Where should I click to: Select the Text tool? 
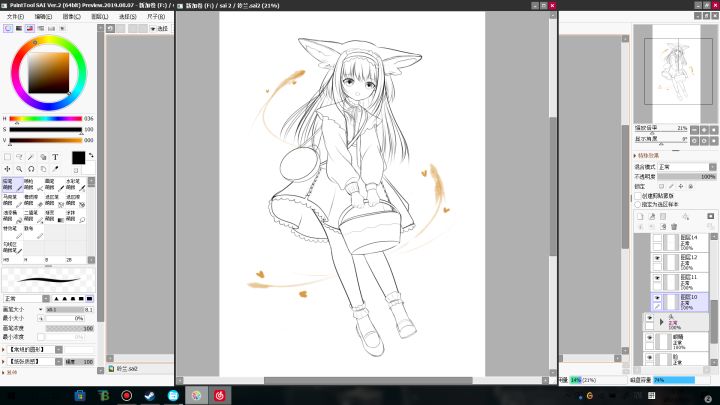tap(55, 157)
